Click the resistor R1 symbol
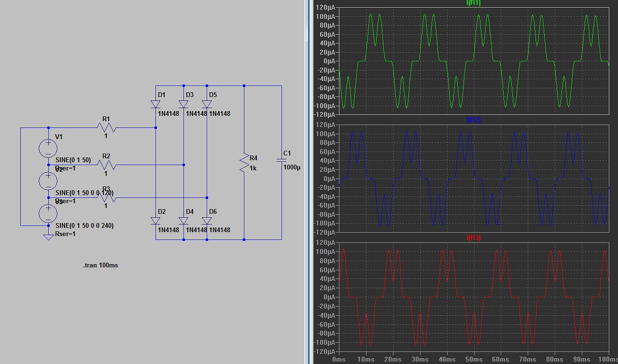 (x=106, y=128)
